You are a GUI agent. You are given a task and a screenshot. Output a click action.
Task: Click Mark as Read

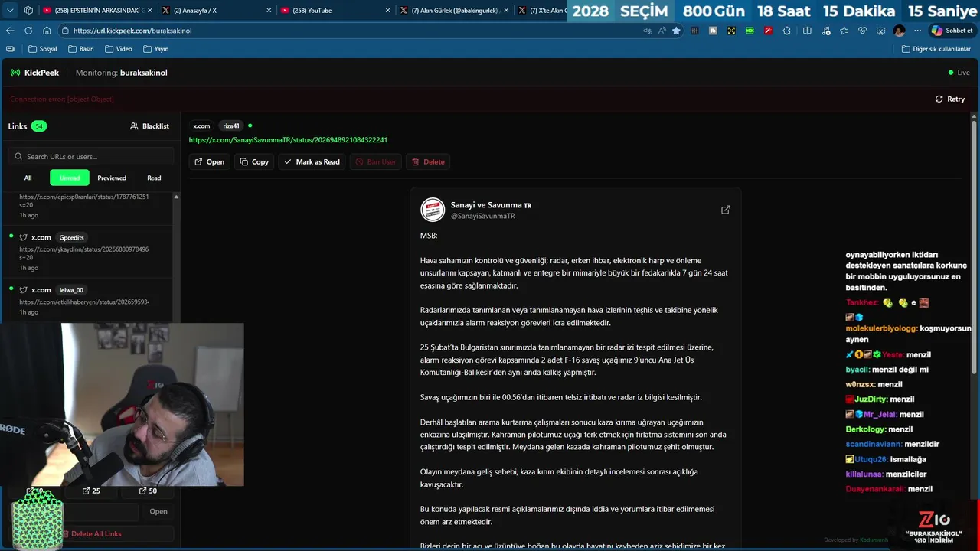312,161
